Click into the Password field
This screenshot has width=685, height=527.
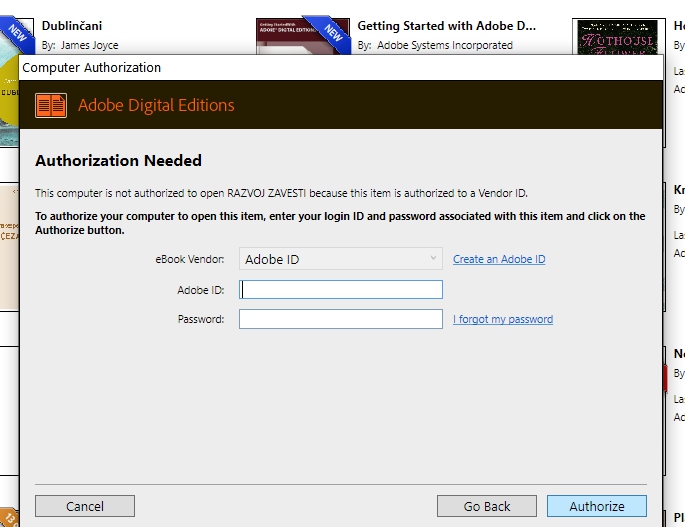tap(341, 319)
